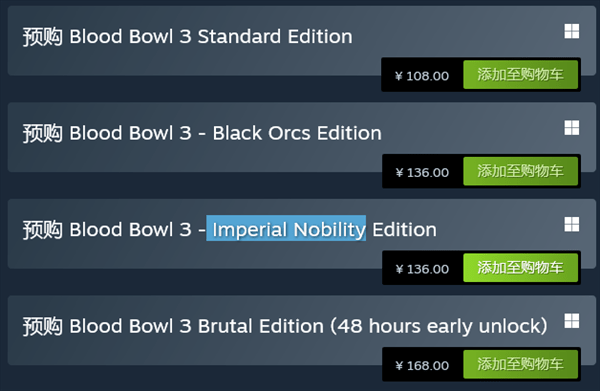This screenshot has width=600, height=391.
Task: Click the Imperial Nobility ¥ 136.00 price
Action: coord(422,269)
